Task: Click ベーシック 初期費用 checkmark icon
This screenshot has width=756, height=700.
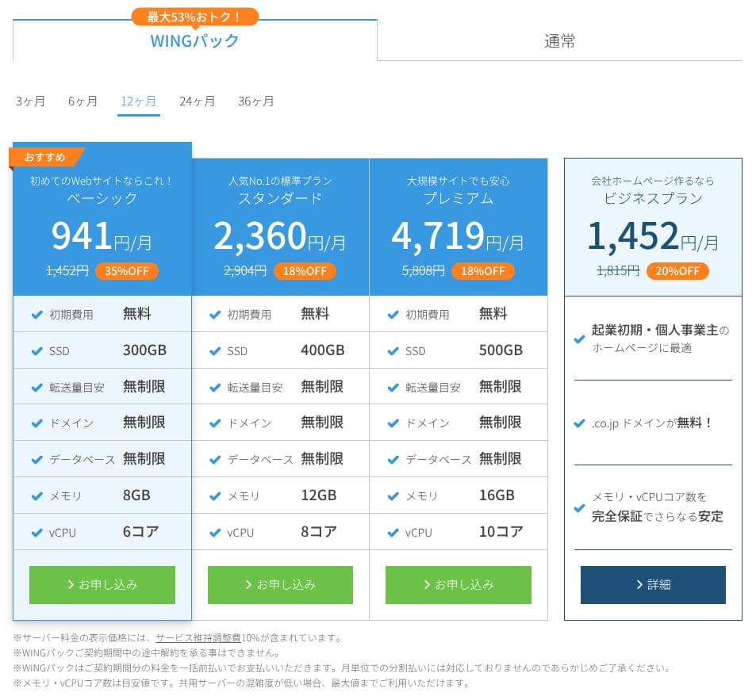Action: tap(37, 315)
